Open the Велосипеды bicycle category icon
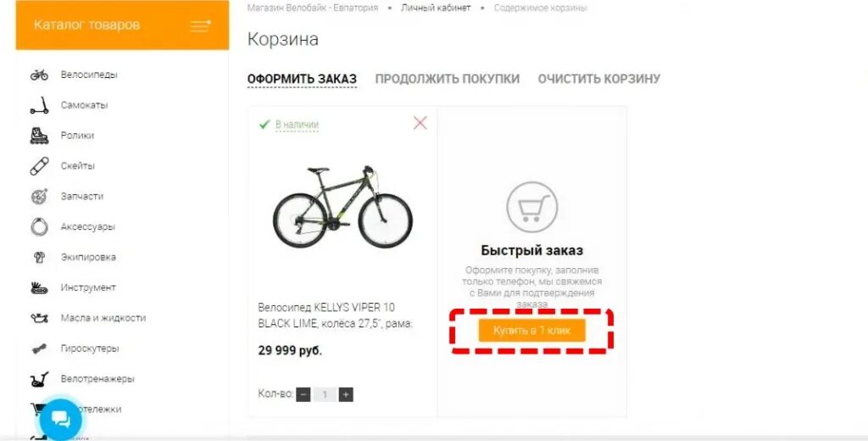 pyautogui.click(x=39, y=75)
